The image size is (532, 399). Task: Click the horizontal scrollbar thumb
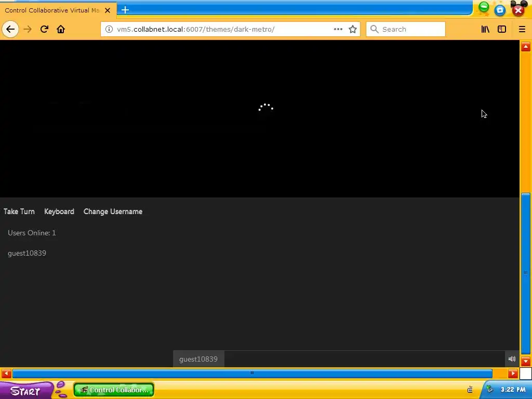coord(252,374)
